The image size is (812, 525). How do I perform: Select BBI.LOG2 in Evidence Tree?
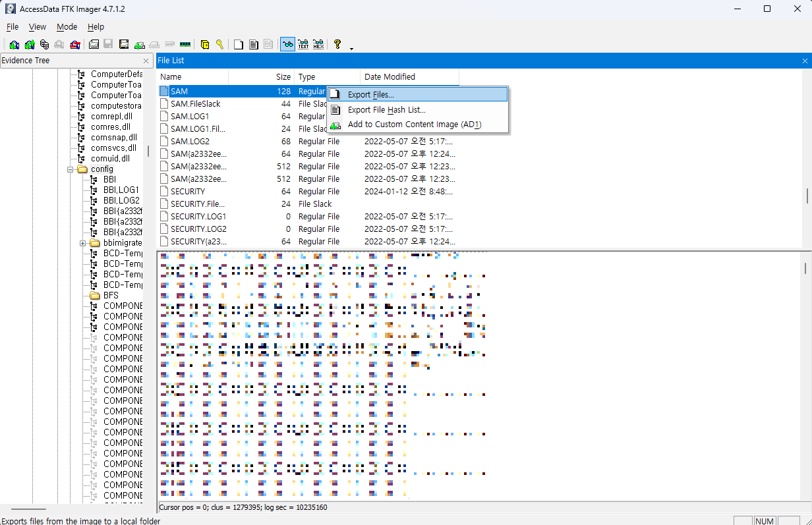coord(121,200)
